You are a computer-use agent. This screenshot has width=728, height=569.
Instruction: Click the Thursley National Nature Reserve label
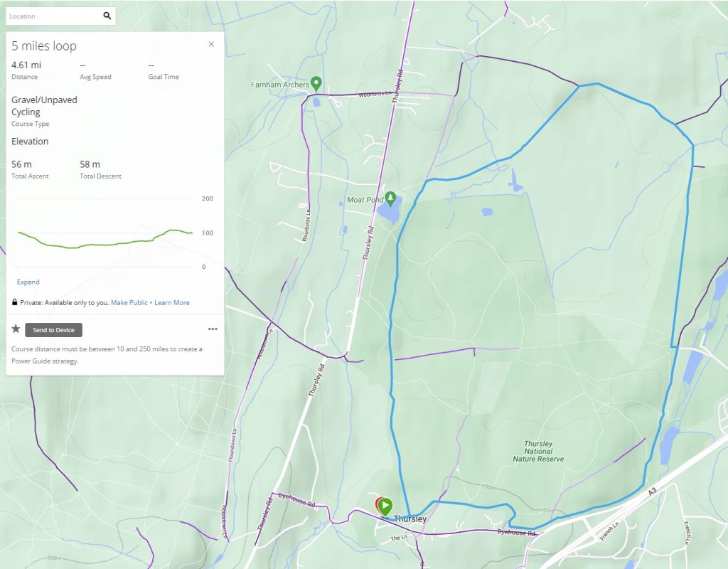(x=538, y=451)
